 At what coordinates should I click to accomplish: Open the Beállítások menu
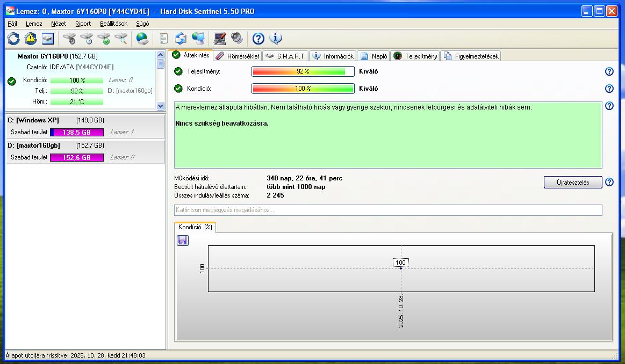pyautogui.click(x=113, y=24)
